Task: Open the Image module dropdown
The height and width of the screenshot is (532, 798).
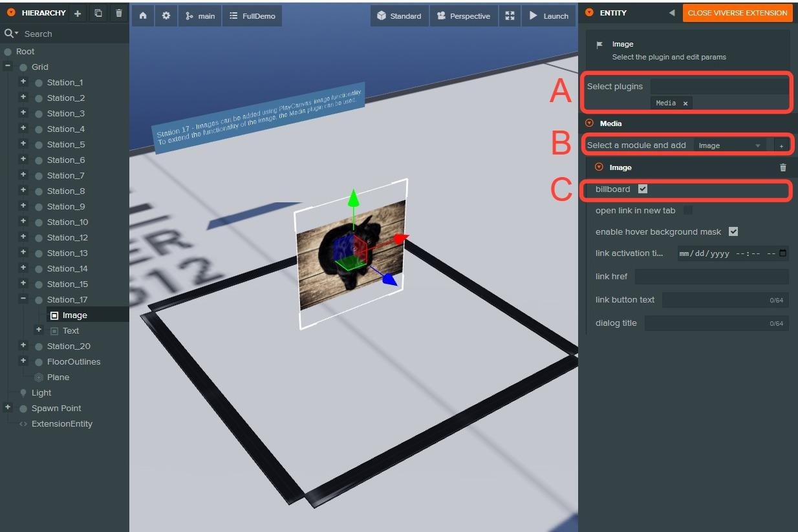Action: pos(729,145)
